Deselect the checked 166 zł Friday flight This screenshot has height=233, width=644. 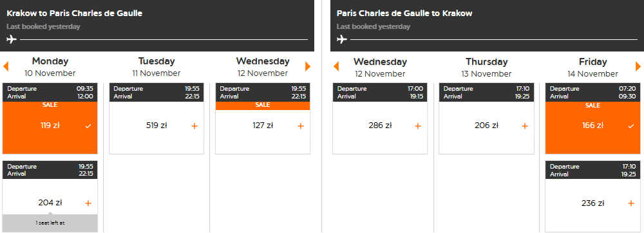click(631, 126)
